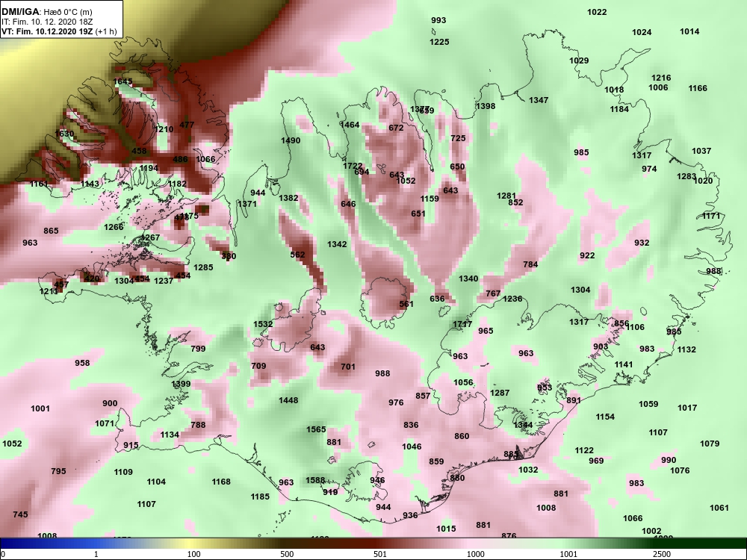
Task: Click the 'DMI/IGA: Hæð 0°C (m)' title
Action: click(x=46, y=12)
